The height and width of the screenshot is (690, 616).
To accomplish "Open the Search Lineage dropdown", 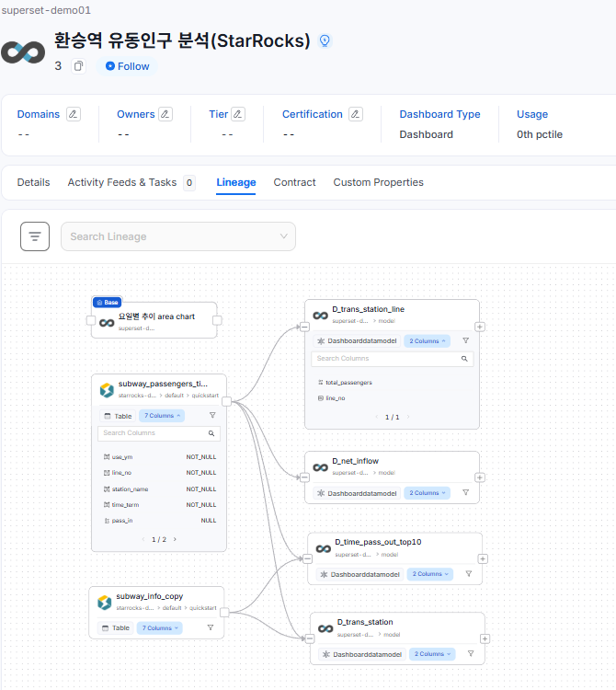I will click(178, 236).
